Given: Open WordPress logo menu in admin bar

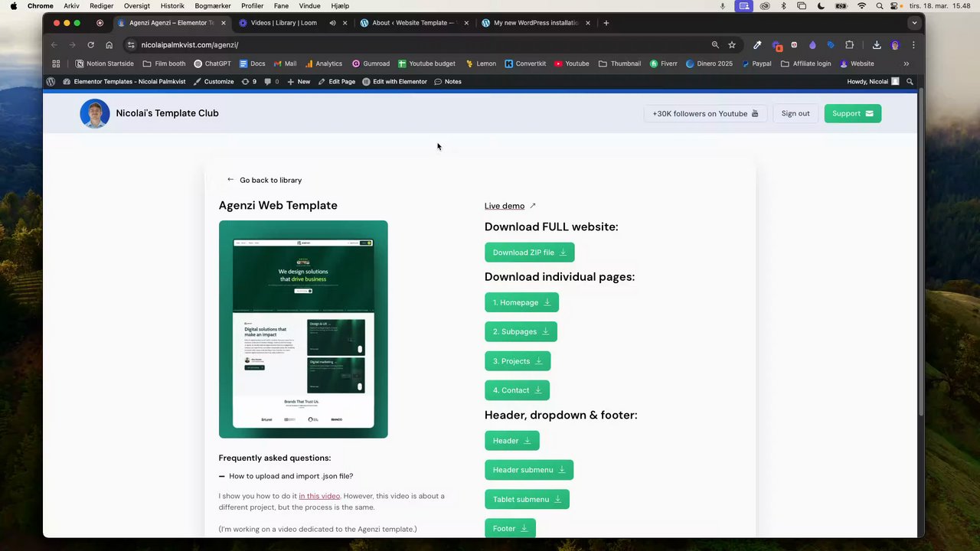Looking at the screenshot, I should [51, 81].
